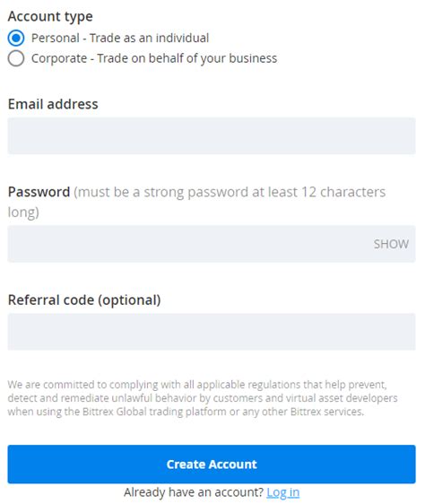Click the password strength hint text
Image resolution: width=425 pixels, height=504 pixels.
[196, 202]
